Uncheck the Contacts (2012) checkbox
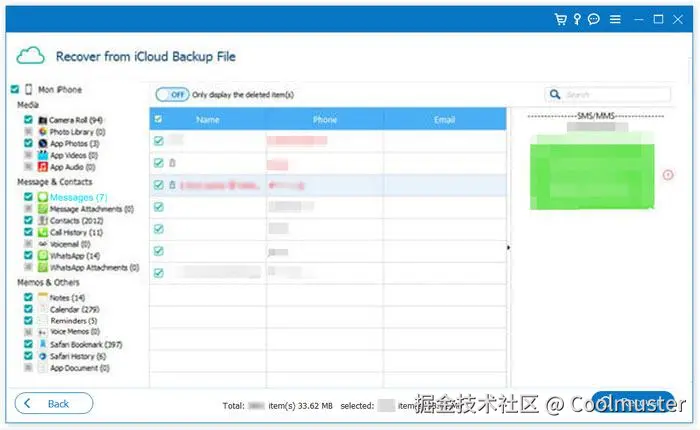 (28, 220)
